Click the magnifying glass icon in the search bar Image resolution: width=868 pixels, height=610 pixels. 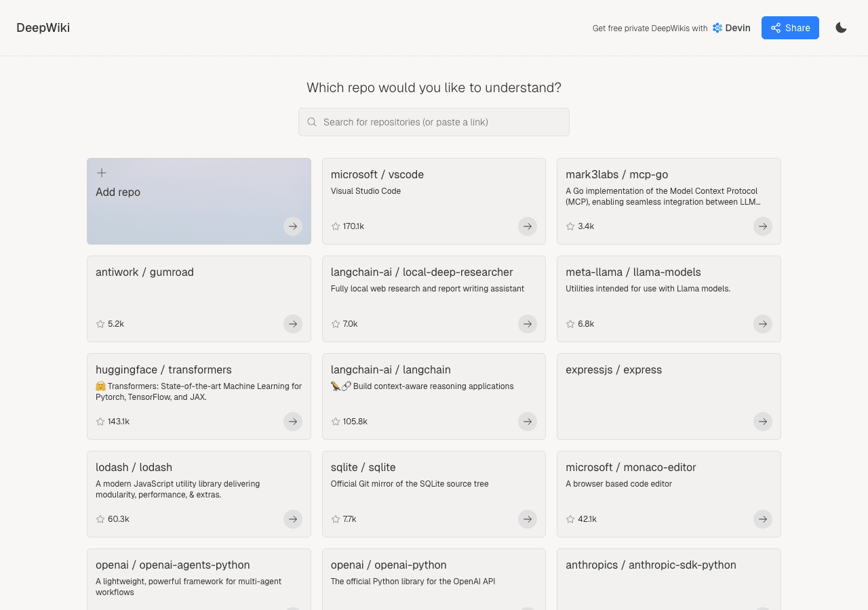point(312,122)
